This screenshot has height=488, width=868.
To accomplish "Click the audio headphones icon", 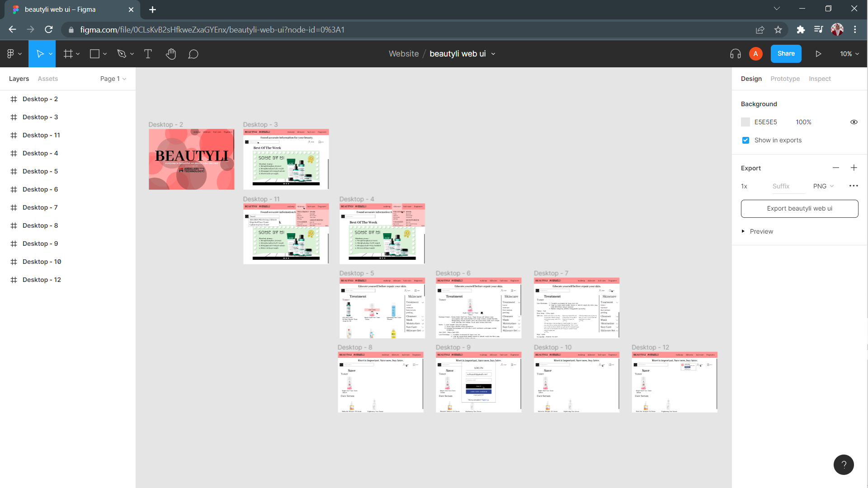I will click(x=735, y=54).
